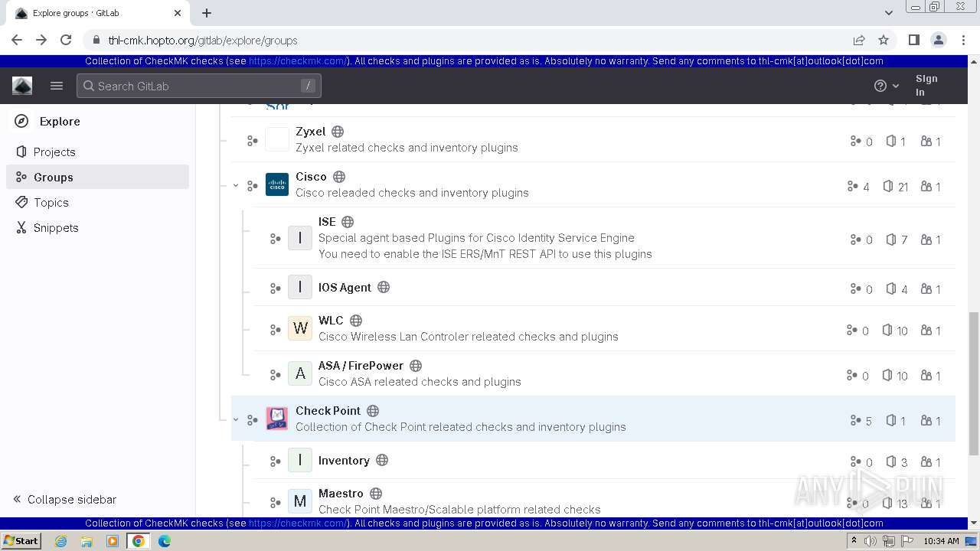The image size is (980, 551).
Task: Click the ASA 'A' avatar
Action: 300,373
